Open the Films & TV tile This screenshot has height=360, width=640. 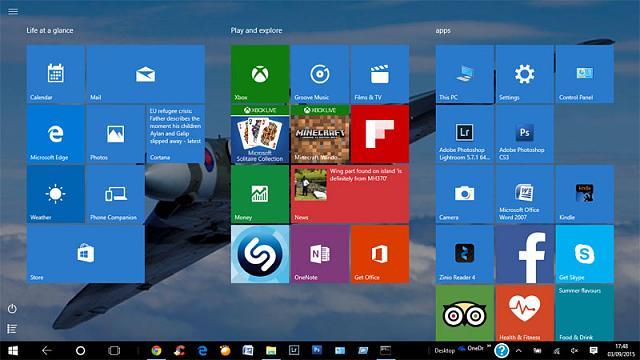380,74
